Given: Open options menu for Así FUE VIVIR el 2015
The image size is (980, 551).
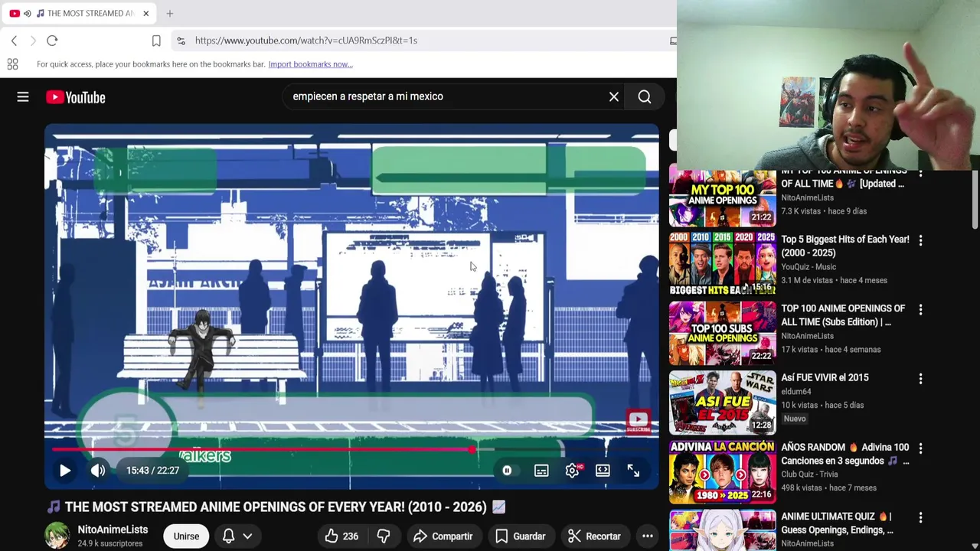Looking at the screenshot, I should pos(920,379).
